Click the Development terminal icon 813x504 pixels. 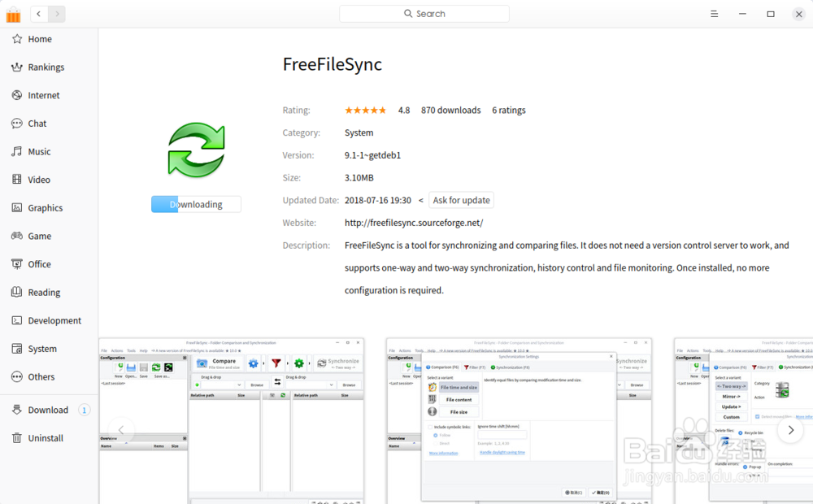point(16,320)
